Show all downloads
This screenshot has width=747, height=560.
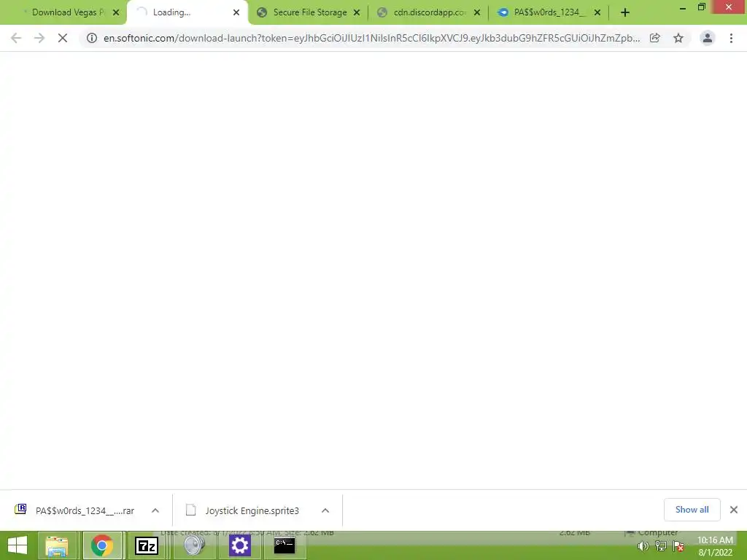click(692, 510)
